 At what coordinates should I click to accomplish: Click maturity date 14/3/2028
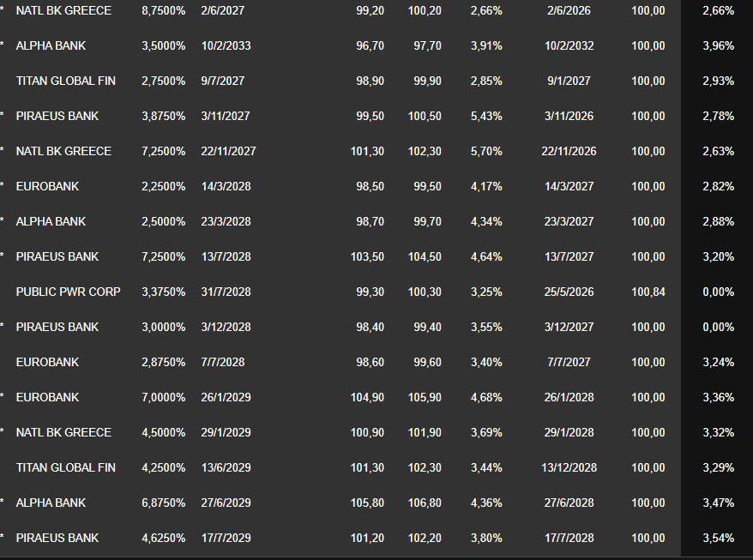pos(226,186)
